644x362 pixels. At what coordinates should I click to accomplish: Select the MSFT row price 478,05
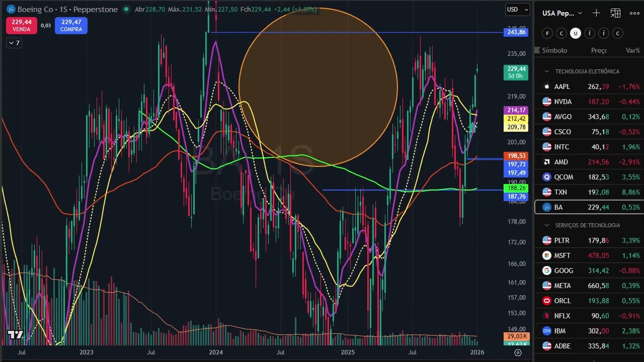coord(598,255)
